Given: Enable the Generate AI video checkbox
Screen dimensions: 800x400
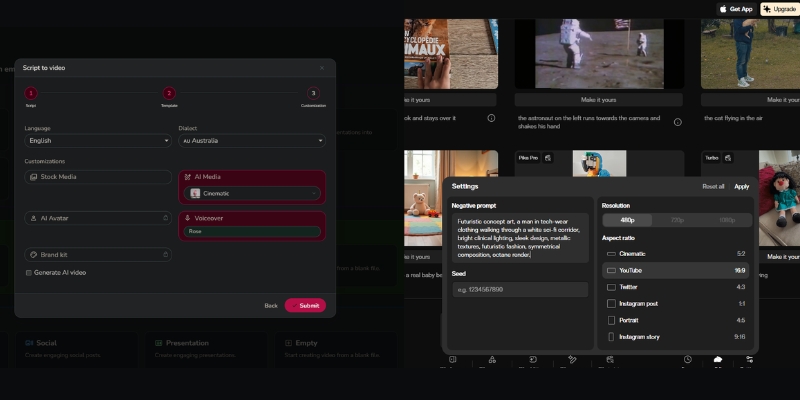Looking at the screenshot, I should [x=29, y=272].
